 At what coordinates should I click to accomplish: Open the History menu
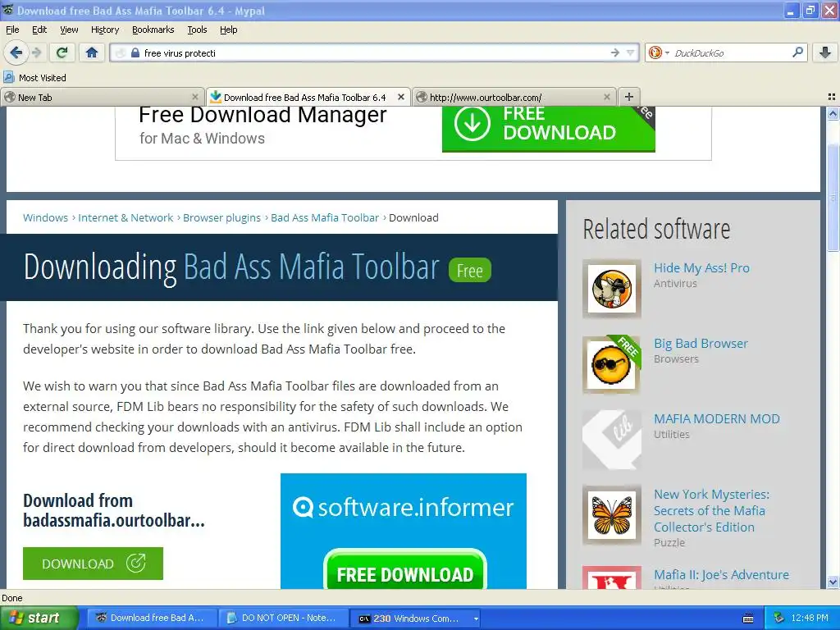coord(104,30)
